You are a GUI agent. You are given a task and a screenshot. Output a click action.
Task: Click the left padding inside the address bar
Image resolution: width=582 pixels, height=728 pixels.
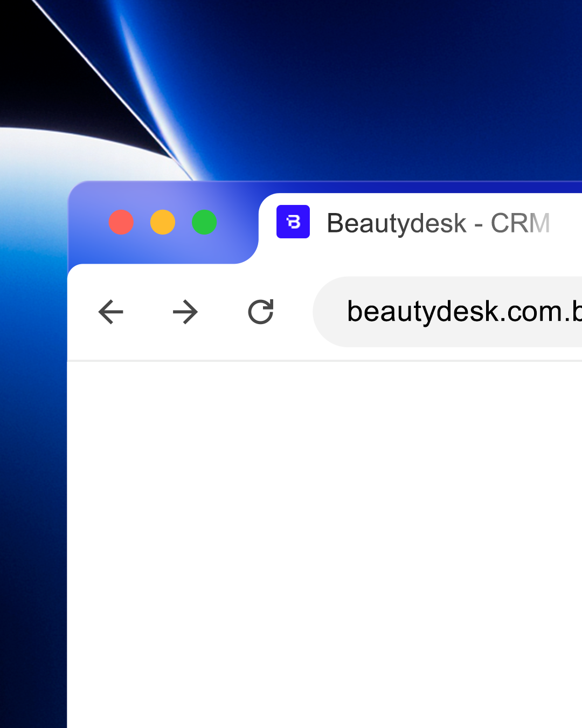(330, 312)
